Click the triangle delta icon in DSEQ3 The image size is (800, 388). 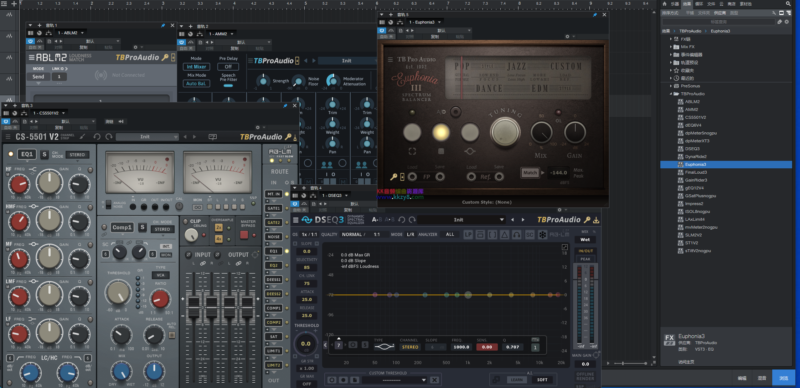(x=504, y=234)
